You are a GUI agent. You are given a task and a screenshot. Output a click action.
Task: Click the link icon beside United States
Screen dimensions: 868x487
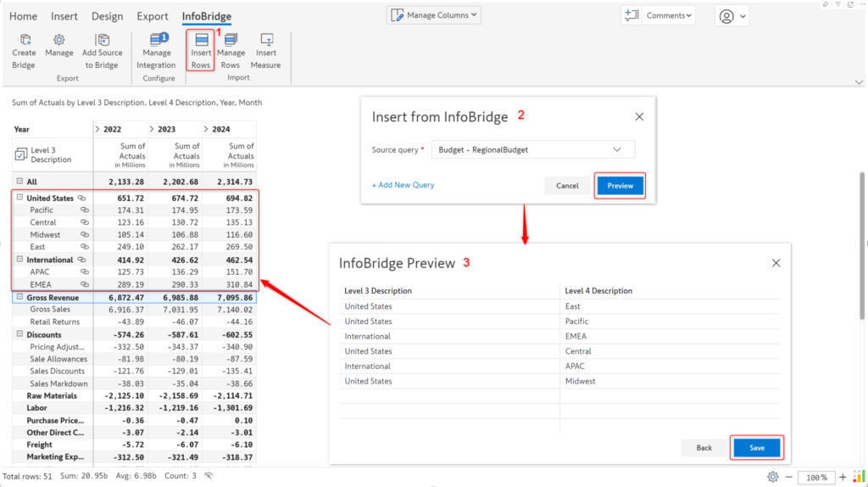pyautogui.click(x=82, y=198)
